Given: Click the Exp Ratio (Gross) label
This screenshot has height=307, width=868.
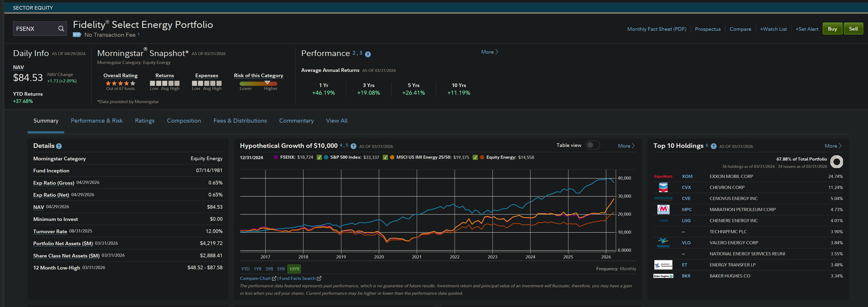Looking at the screenshot, I should coord(54,183).
